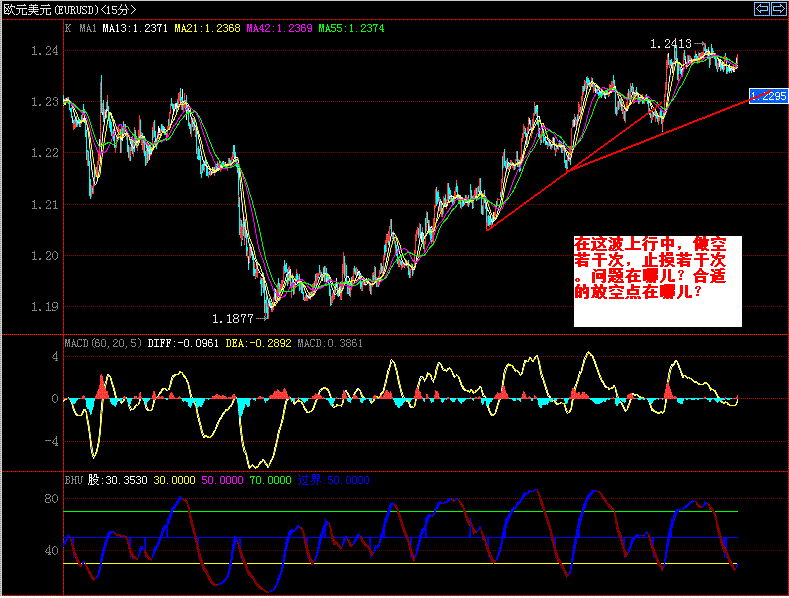Click the 1.20 price axis label
Viewport: 789px width, 598px height.
45,256
